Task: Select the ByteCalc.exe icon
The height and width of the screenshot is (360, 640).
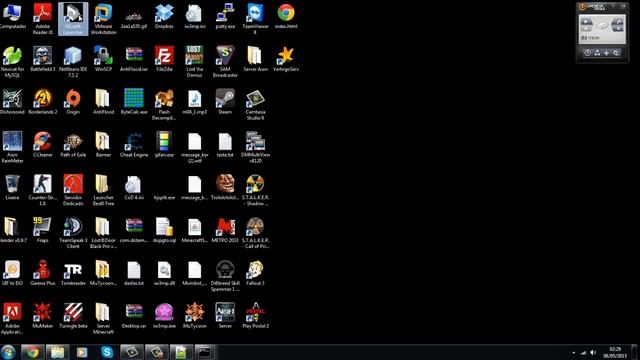Action: pos(134,102)
